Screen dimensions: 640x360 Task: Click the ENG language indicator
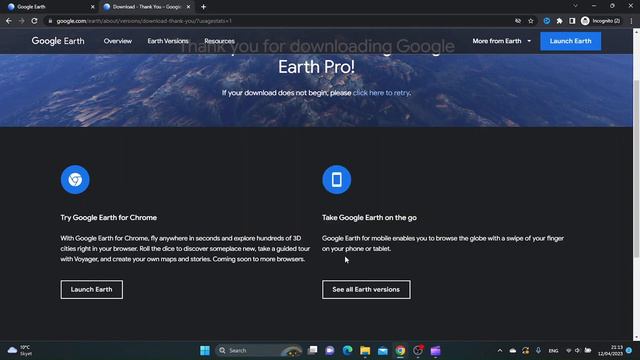(553, 351)
